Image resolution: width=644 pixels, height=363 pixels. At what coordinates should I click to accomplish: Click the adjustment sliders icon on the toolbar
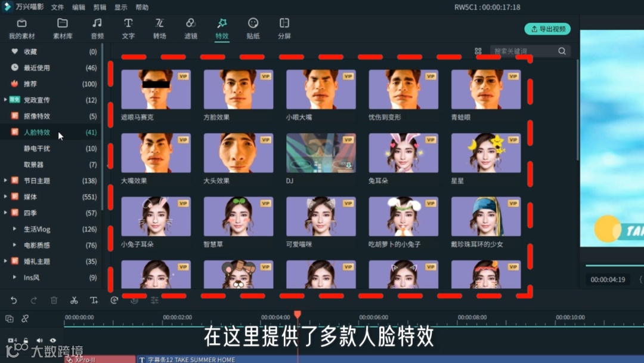[154, 300]
